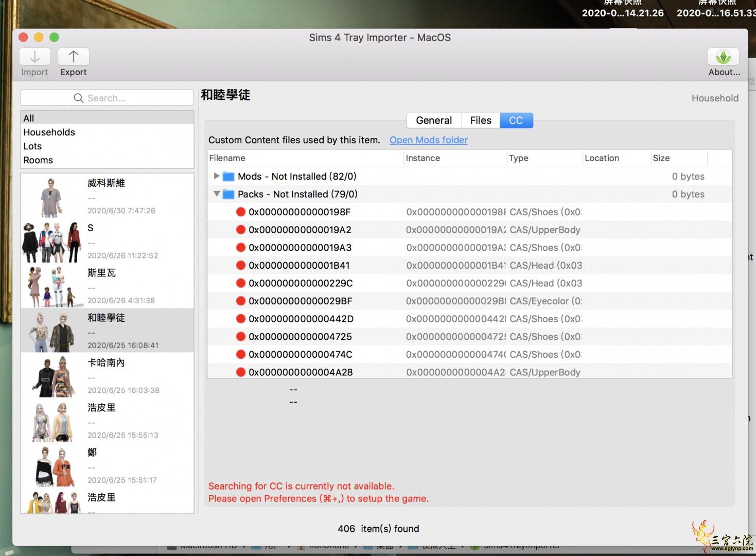This screenshot has height=556, width=756.
Task: Open the Mods folder link
Action: point(428,140)
